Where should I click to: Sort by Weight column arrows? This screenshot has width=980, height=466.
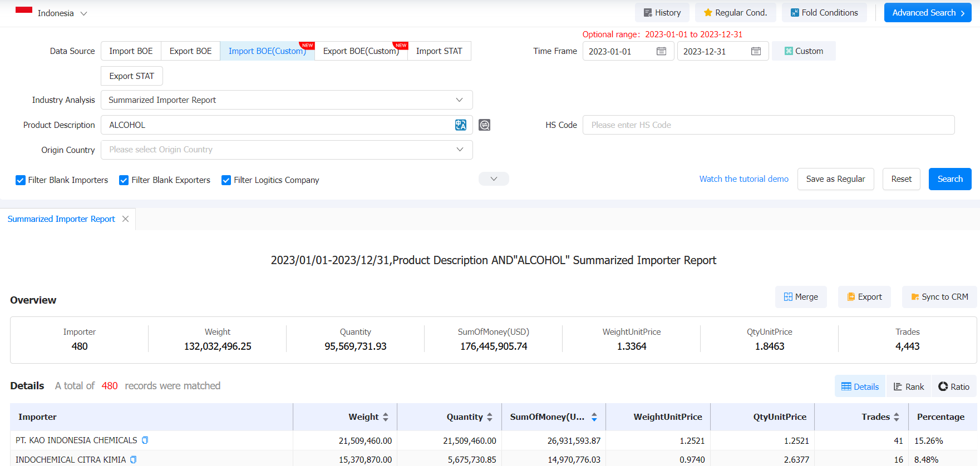pos(386,417)
